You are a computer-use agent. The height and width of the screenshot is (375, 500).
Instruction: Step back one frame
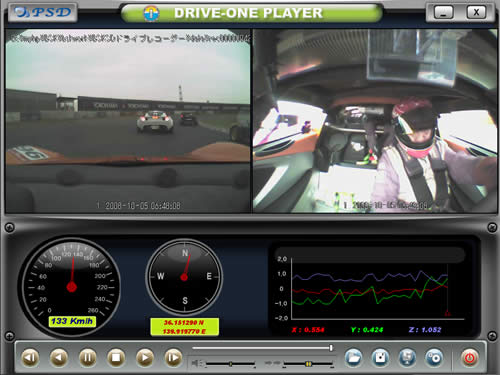[x=30, y=358]
